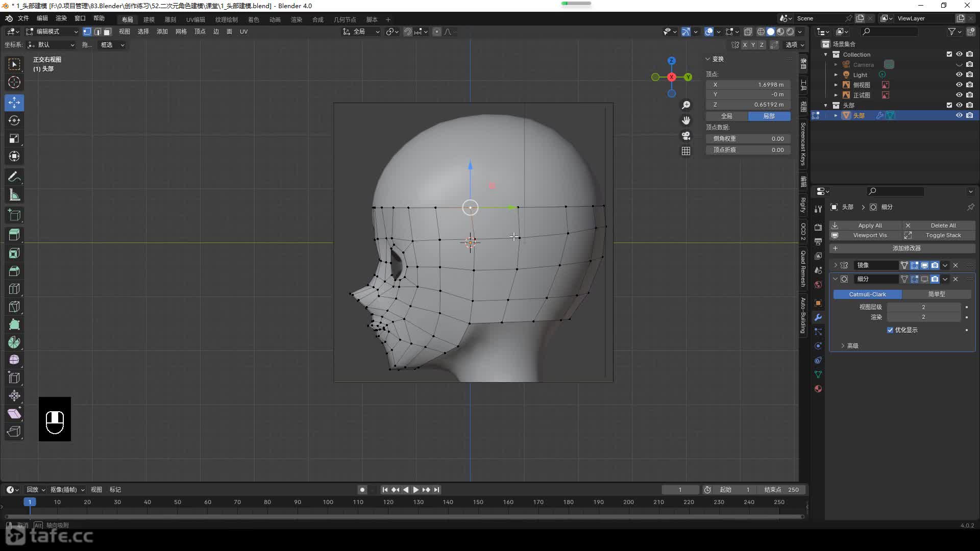Viewport: 980px width, 551px height.
Task: Select the Bevel tool
Action: [14, 271]
